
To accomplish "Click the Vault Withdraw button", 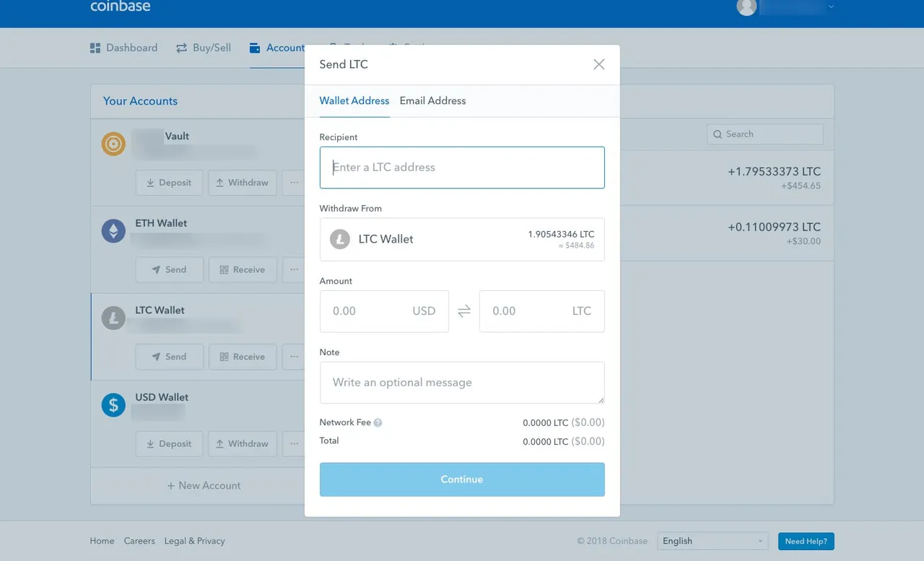I will (x=242, y=183).
